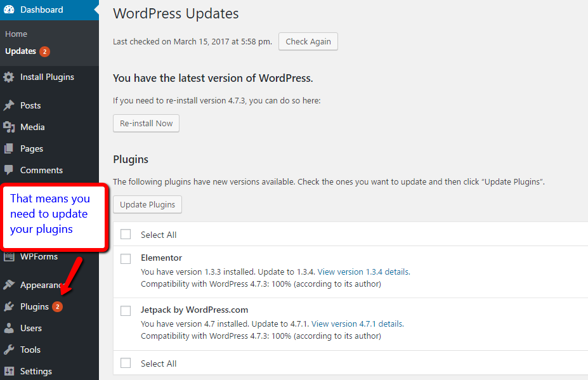Open the Appearance menu
This screenshot has width=588, height=380.
[49, 285]
